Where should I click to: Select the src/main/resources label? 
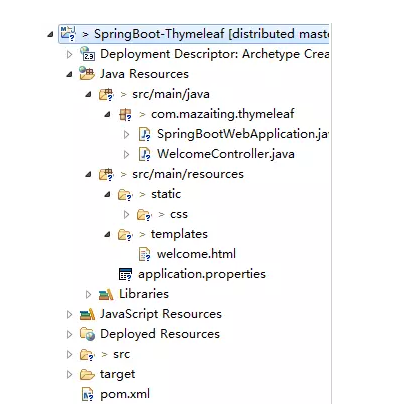(x=188, y=174)
